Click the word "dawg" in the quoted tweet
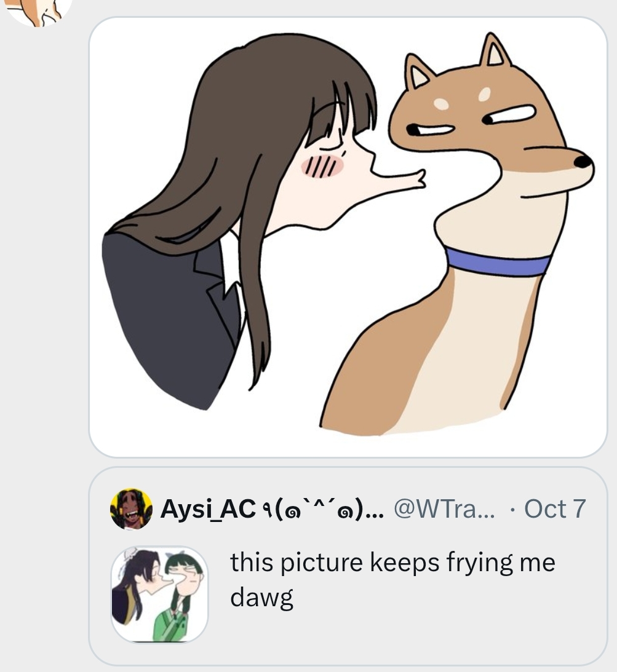This screenshot has height=672, width=617. [x=262, y=598]
